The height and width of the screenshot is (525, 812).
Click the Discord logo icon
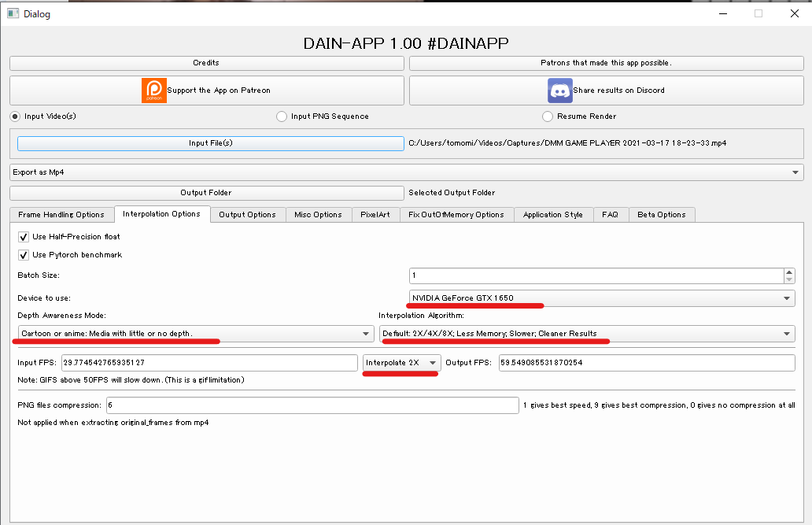[559, 91]
